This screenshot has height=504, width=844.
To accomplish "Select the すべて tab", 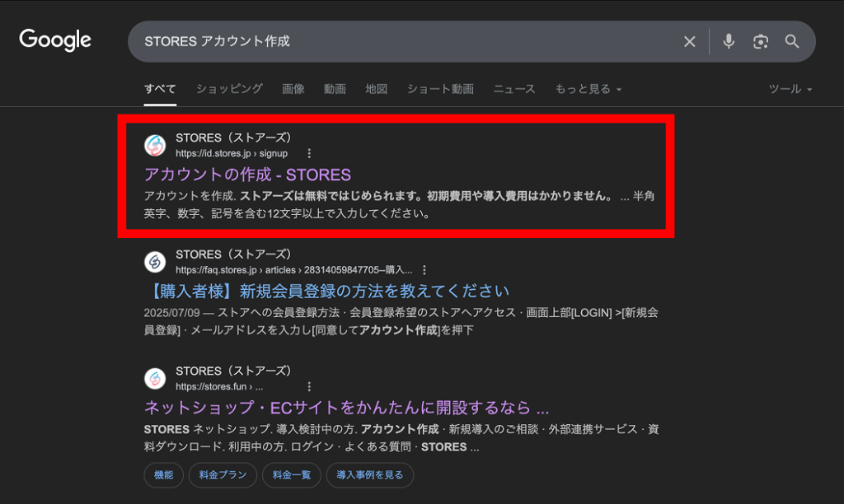I will click(x=160, y=89).
